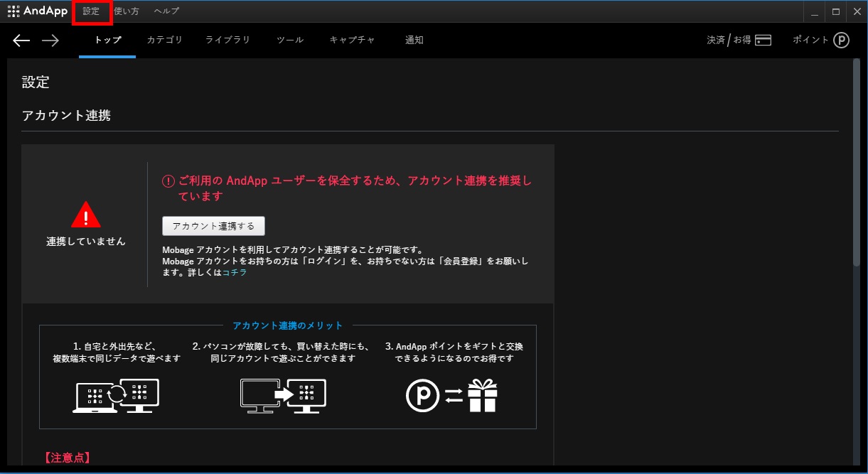This screenshot has width=868, height=474.
Task: Open 決済/お得 credit card icon
Action: [x=763, y=41]
